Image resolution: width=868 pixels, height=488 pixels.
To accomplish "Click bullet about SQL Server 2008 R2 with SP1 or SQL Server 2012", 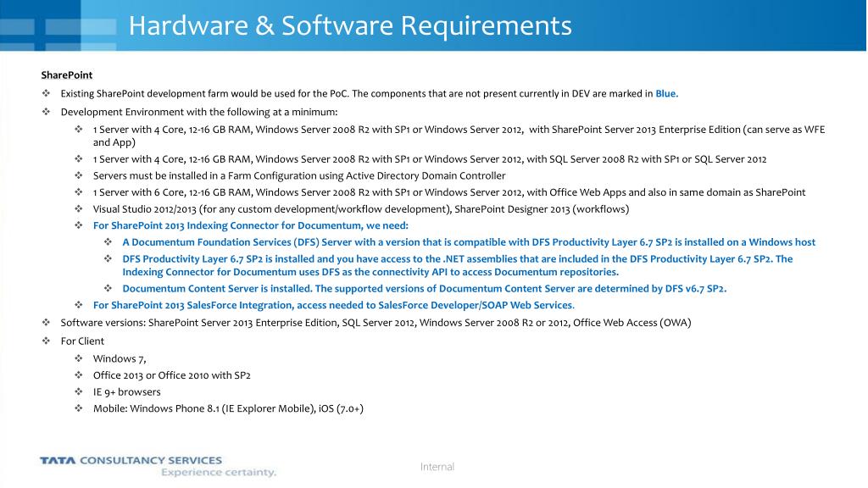I will pos(430,159).
